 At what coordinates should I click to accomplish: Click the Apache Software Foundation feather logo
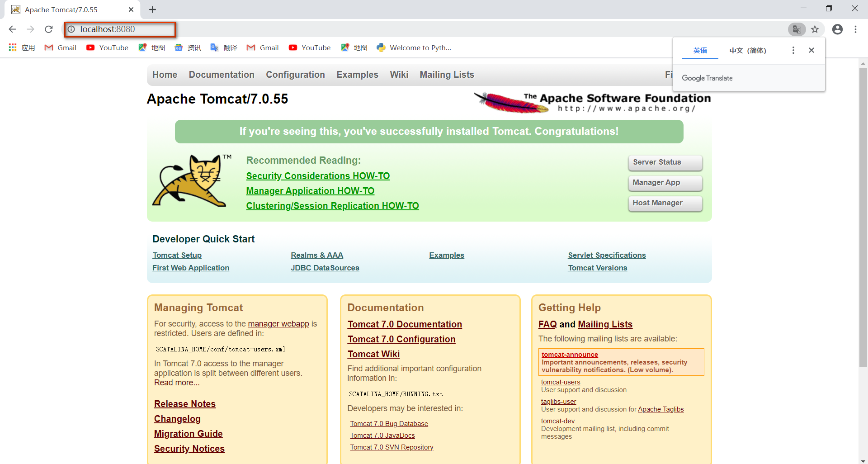pos(592,102)
